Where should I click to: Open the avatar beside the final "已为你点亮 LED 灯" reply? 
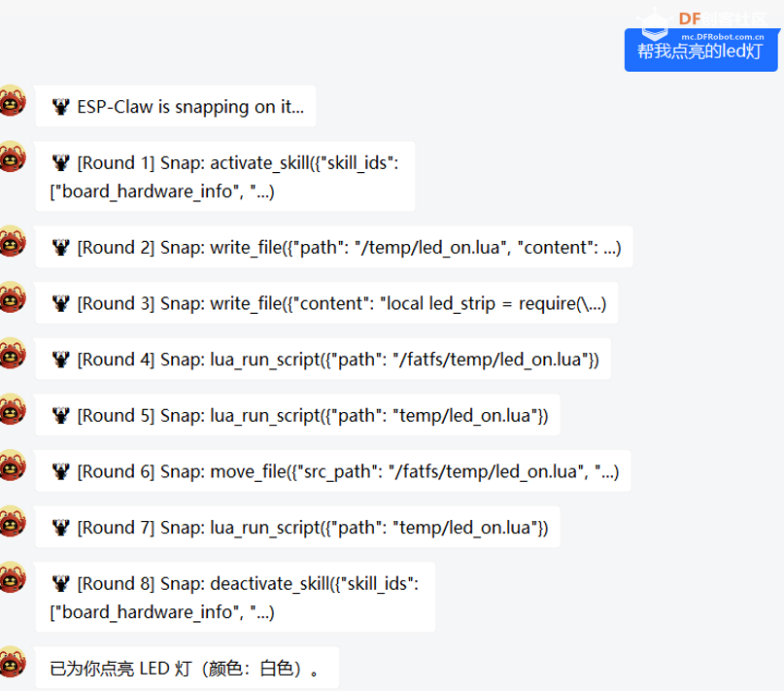pos(11,663)
